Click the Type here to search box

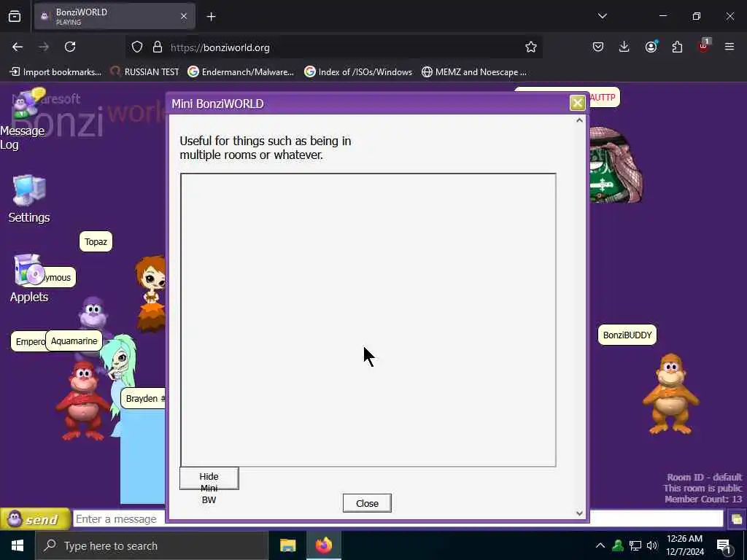(152, 545)
